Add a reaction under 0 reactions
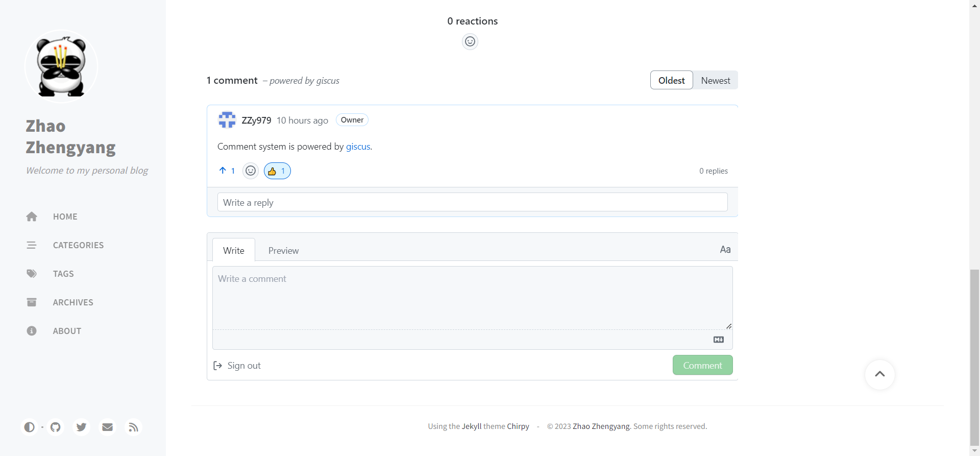The width and height of the screenshot is (980, 456). [470, 41]
